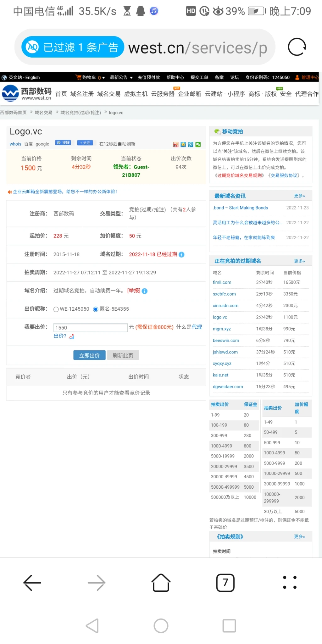The height and width of the screenshot is (644, 322).
Task: Open enterprise cloud mailbox promo link
Action: pyautogui.click(x=65, y=192)
